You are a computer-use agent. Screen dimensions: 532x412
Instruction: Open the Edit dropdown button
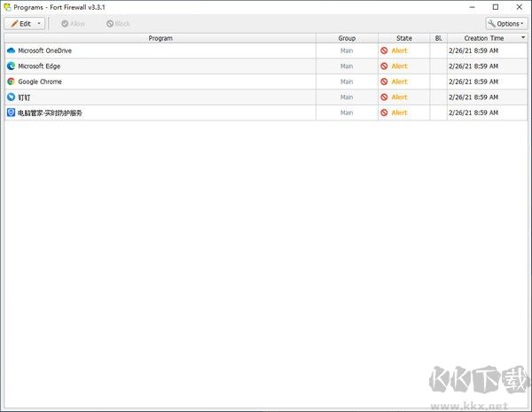[25, 23]
